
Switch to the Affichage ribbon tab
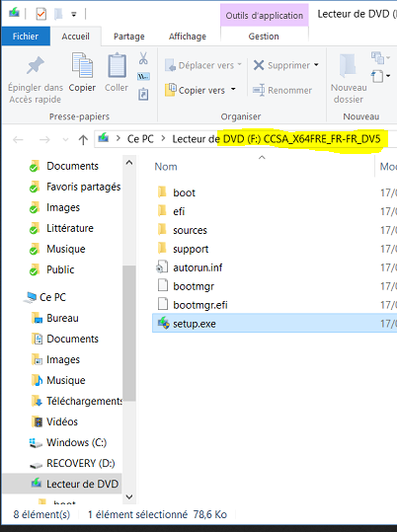(x=188, y=37)
